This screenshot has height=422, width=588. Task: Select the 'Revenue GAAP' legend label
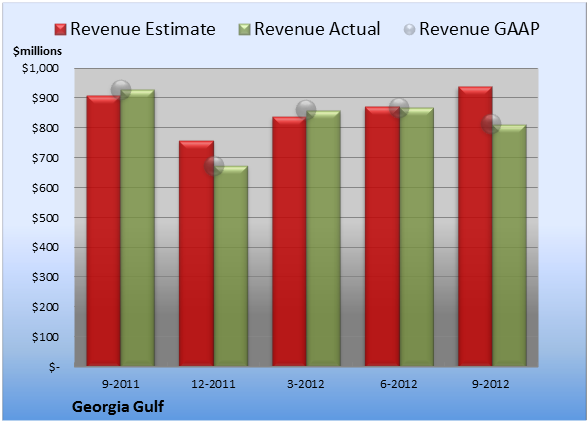coord(479,29)
